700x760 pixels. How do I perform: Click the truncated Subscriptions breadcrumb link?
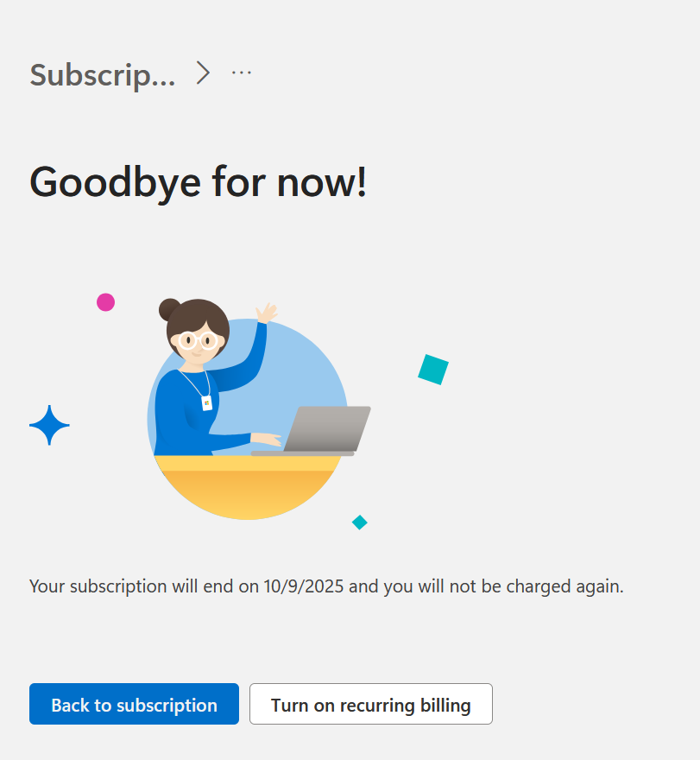[102, 75]
